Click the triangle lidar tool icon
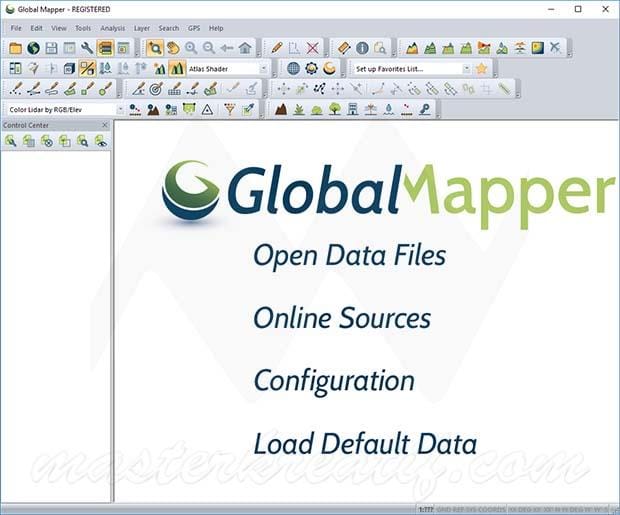This screenshot has width=620, height=515. 207,110
